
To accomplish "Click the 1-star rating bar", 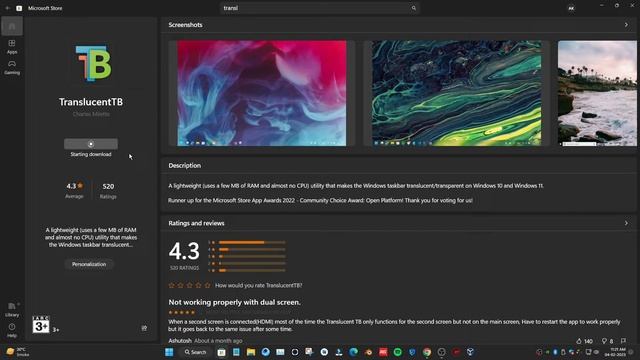I will (252, 270).
